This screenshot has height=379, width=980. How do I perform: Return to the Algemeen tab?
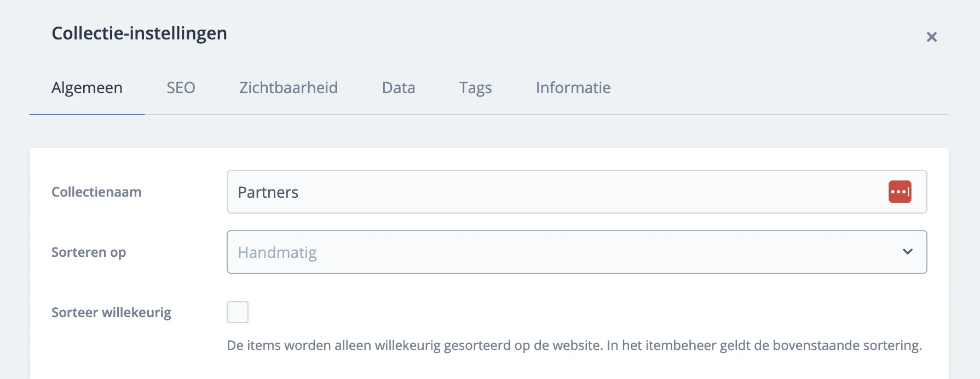(87, 88)
